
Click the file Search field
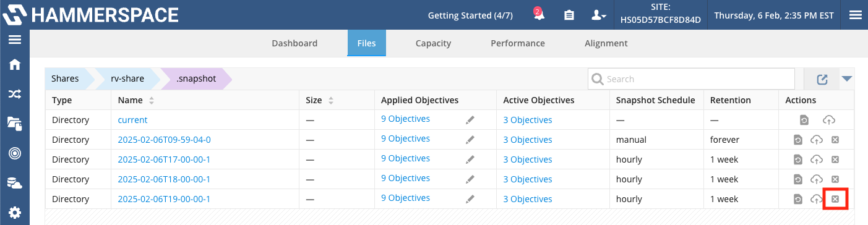pyautogui.click(x=691, y=79)
